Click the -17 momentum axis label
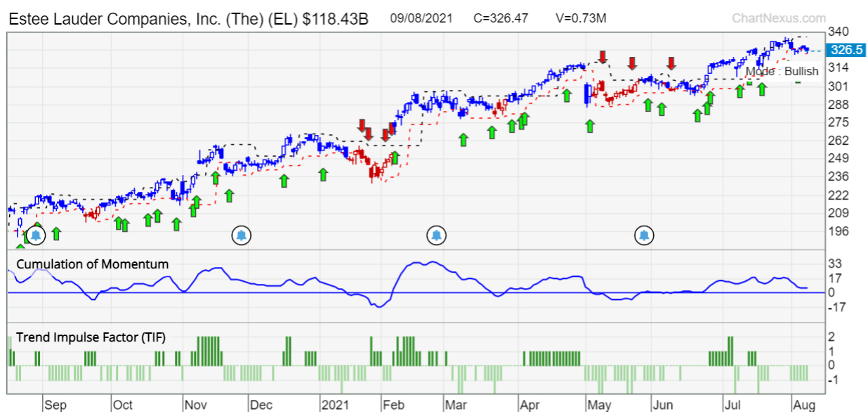This screenshot has width=868, height=416. point(839,307)
